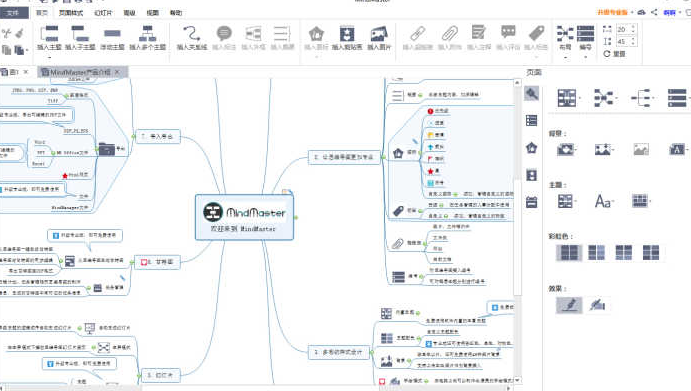Open the Icon pentagon panel in sidebar

pyautogui.click(x=531, y=148)
